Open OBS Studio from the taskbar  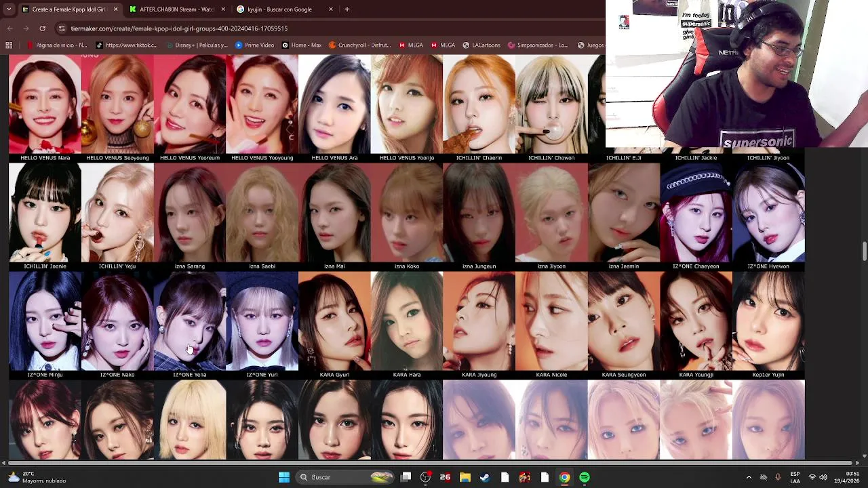[x=425, y=477]
